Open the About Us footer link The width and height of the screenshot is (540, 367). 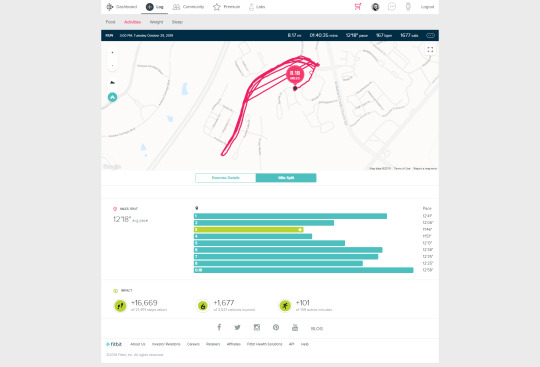point(138,344)
